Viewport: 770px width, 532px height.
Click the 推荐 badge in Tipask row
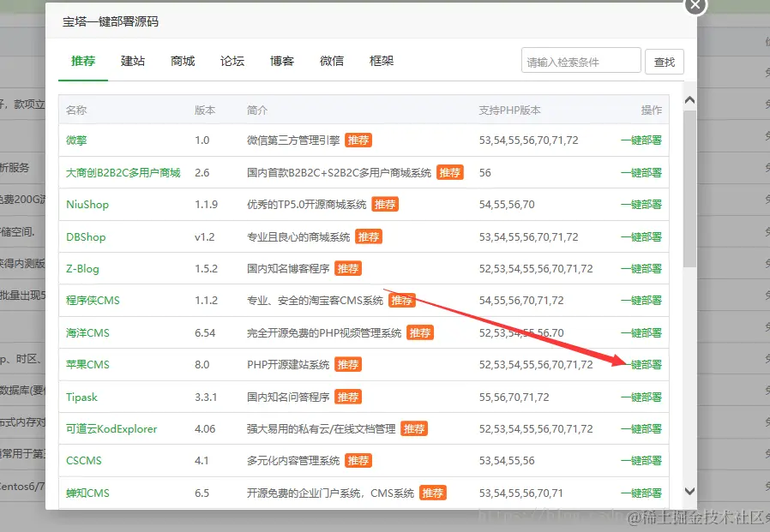[x=348, y=397]
